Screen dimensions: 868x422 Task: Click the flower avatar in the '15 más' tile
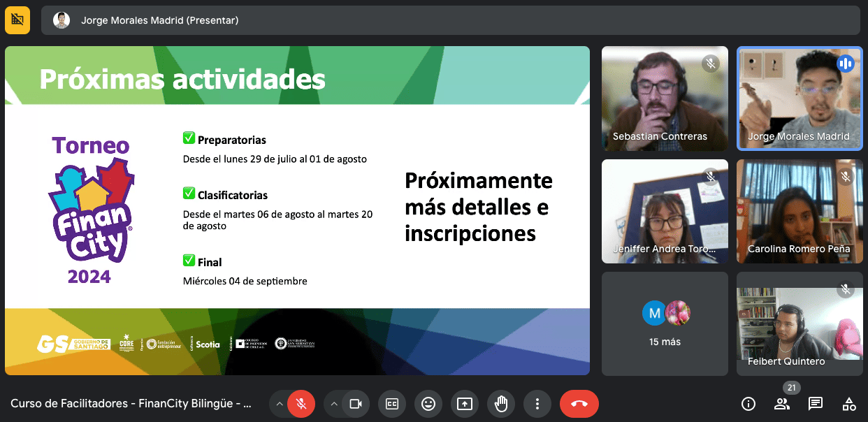[678, 313]
